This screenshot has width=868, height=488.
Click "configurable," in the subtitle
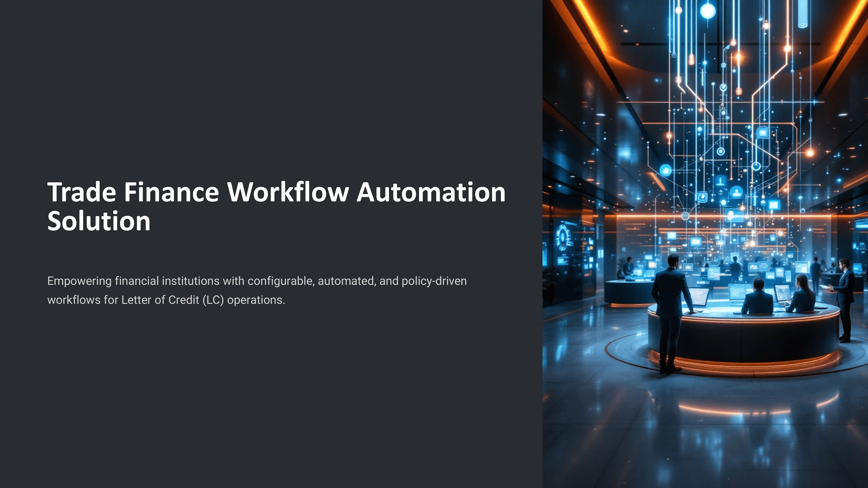281,281
